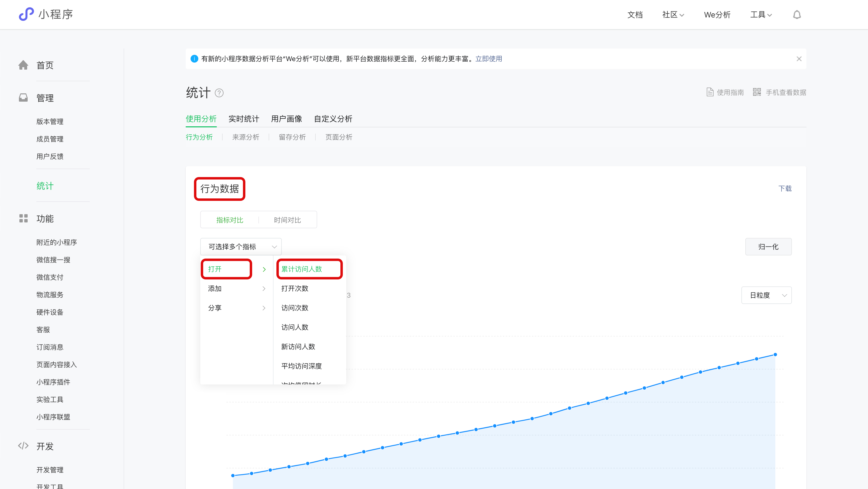Expand the 添加 submenu arrow
Image resolution: width=868 pixels, height=489 pixels.
click(264, 288)
